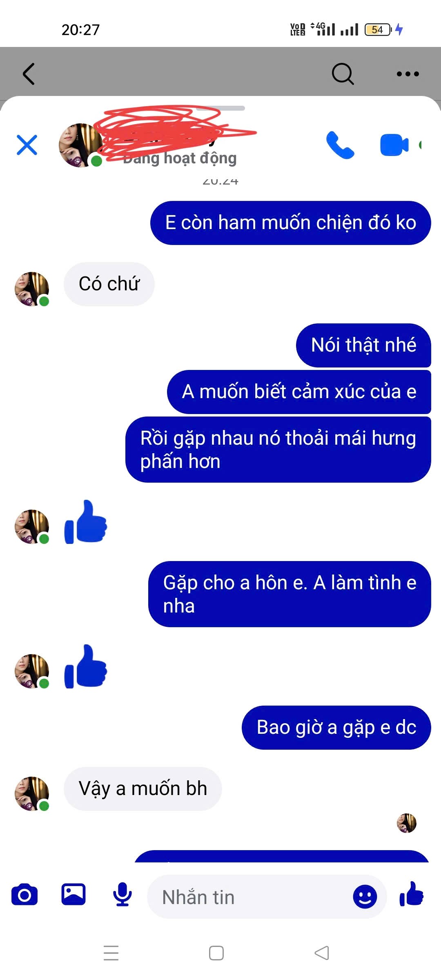
Task: Start a video call with the camera icon
Action: point(394,145)
